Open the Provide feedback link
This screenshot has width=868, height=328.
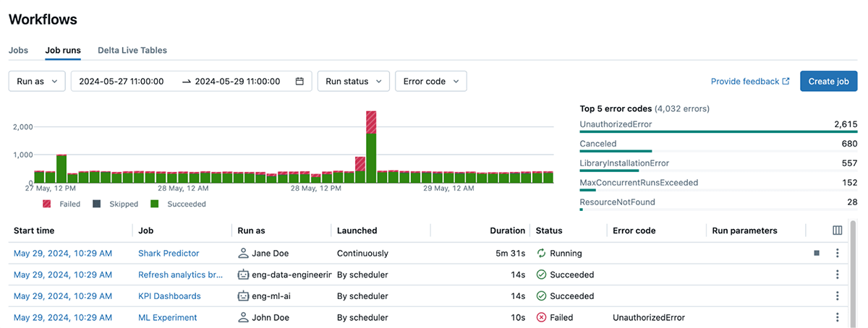point(750,82)
